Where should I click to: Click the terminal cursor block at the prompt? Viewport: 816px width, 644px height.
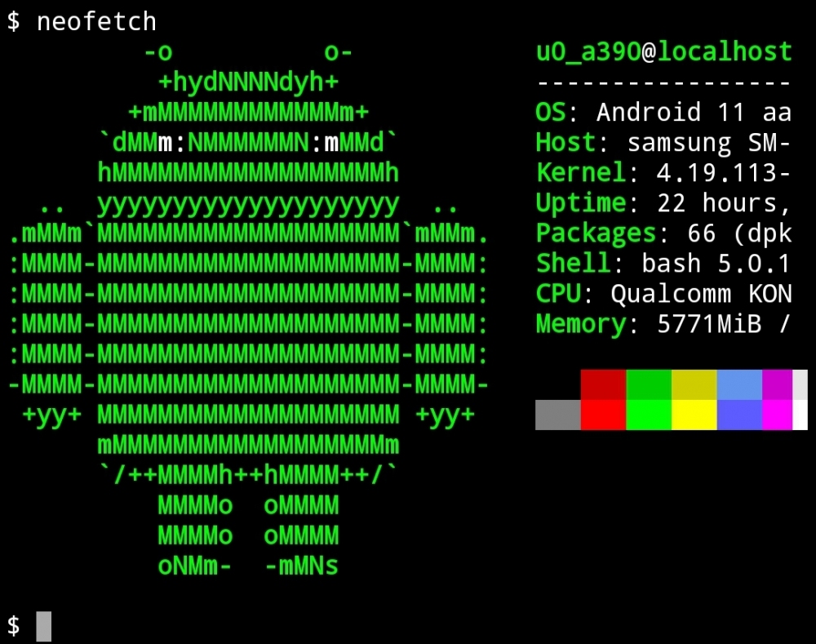click(44, 626)
